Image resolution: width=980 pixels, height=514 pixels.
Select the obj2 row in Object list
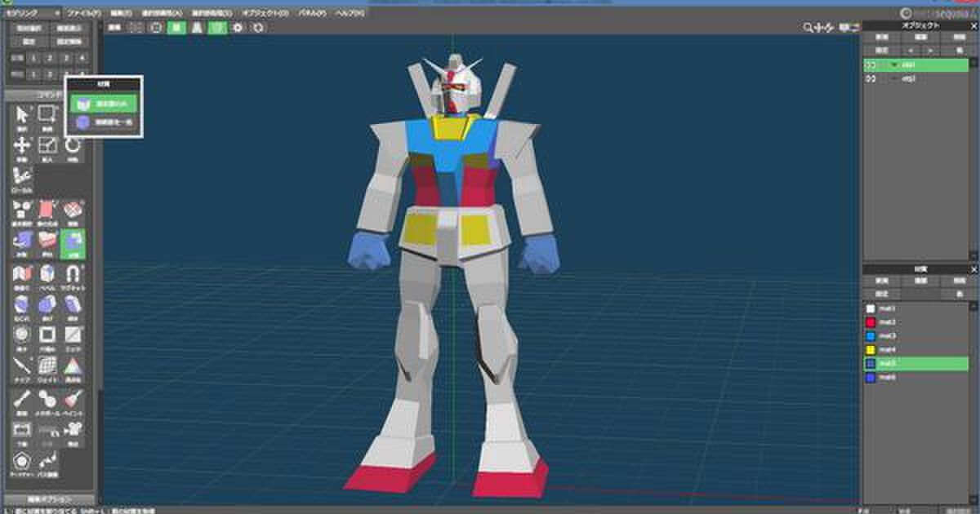tap(915, 78)
